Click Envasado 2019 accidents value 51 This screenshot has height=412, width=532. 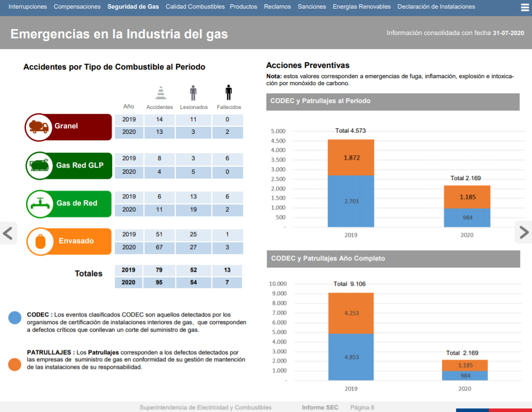click(x=159, y=235)
